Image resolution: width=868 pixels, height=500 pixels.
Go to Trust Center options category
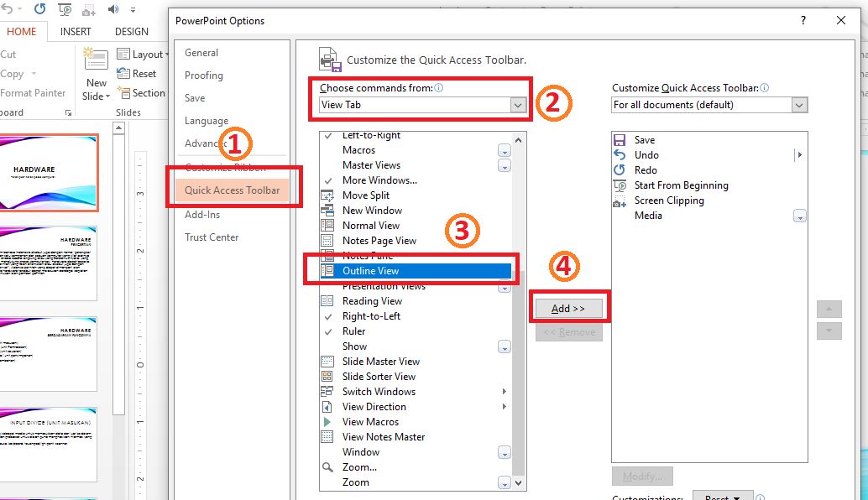click(212, 237)
